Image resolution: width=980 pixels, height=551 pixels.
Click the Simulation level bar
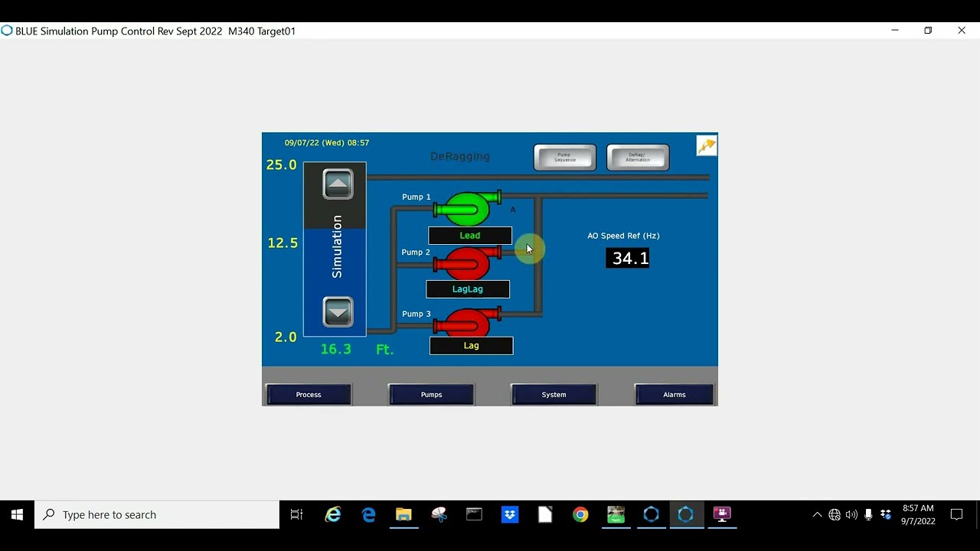point(335,249)
